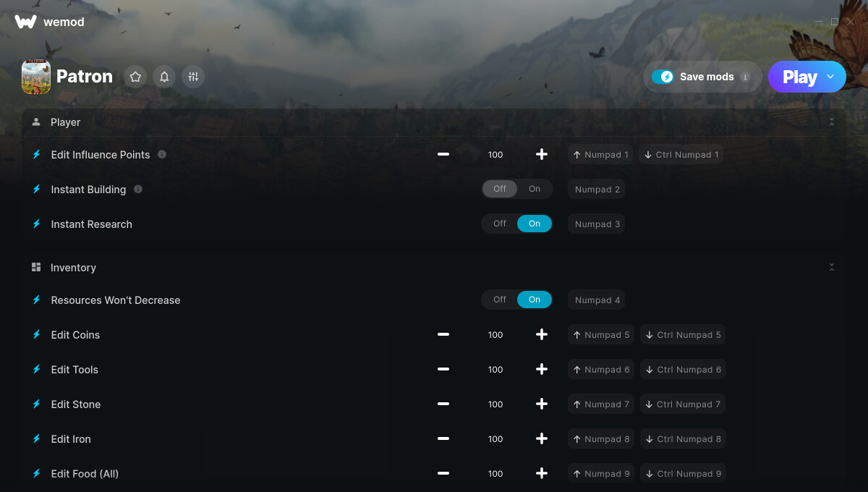Click the Edit Iron value field
868x492 pixels.
tap(495, 438)
